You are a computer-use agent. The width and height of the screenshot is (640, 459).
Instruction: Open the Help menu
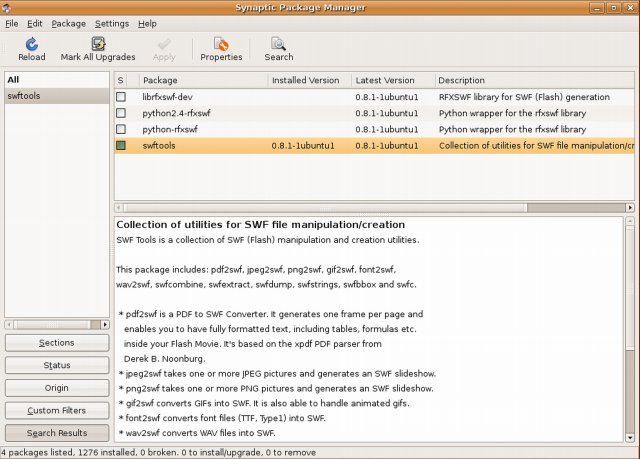(x=147, y=24)
